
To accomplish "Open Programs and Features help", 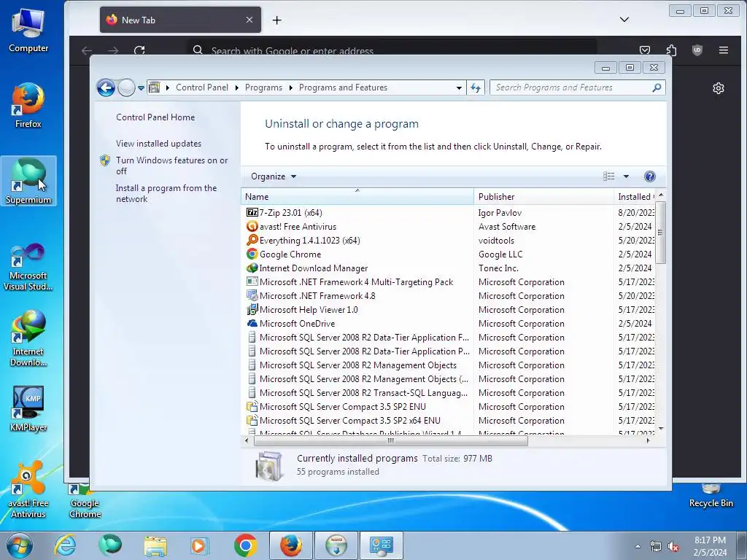I will (649, 176).
